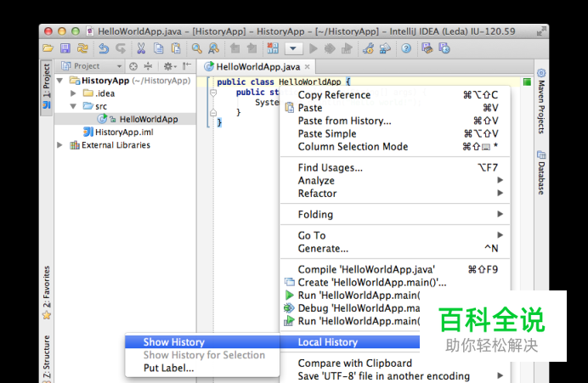Click the green inspection status indicator

pyautogui.click(x=527, y=82)
